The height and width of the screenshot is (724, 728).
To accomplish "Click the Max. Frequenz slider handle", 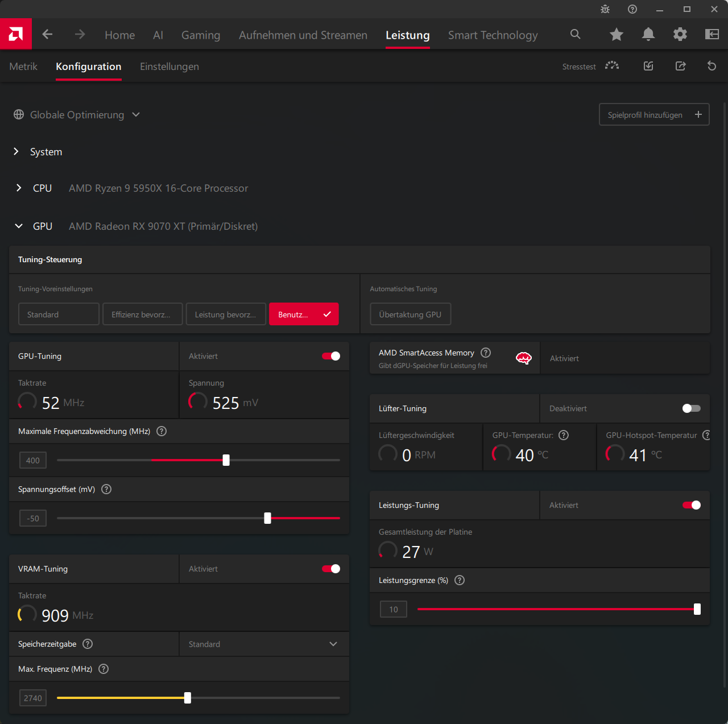I will click(x=188, y=698).
